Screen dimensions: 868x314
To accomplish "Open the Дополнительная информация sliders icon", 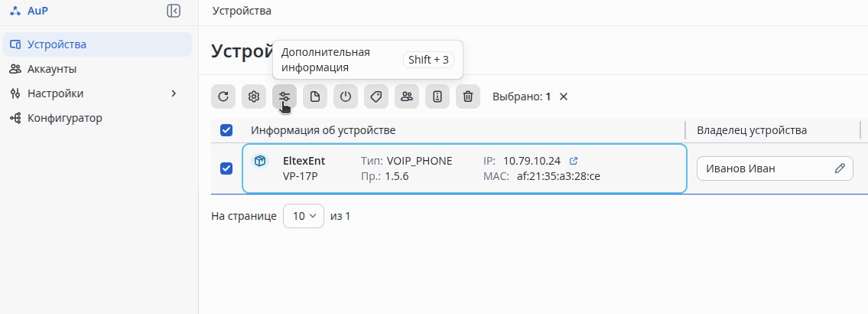I will point(284,96).
